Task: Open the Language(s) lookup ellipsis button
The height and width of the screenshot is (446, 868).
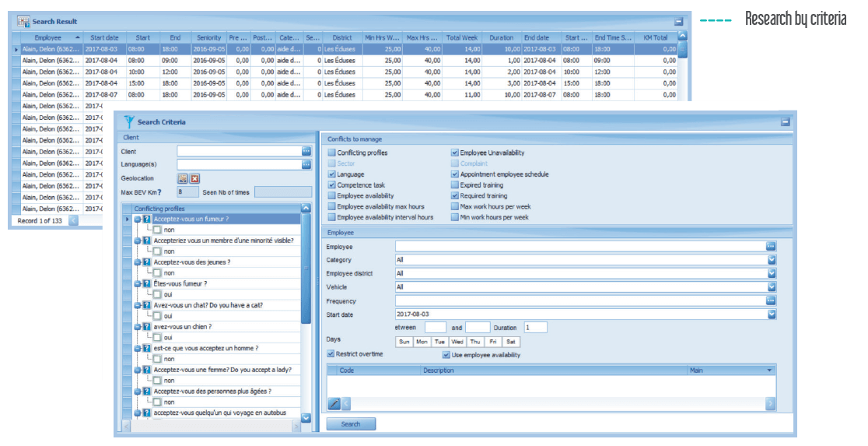Action: [x=306, y=164]
